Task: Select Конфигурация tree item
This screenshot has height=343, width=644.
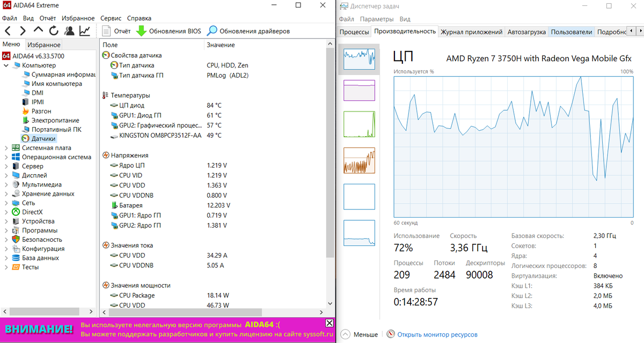Action: 38,249
